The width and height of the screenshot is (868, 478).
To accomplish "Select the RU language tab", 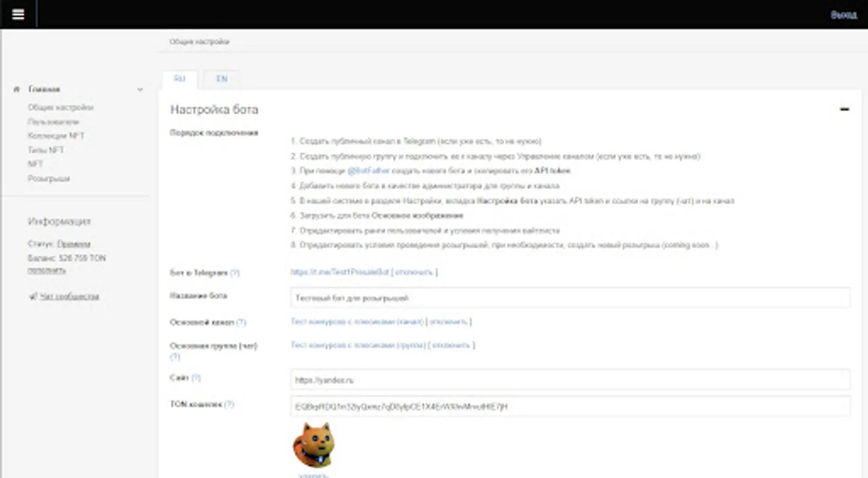I will 180,79.
